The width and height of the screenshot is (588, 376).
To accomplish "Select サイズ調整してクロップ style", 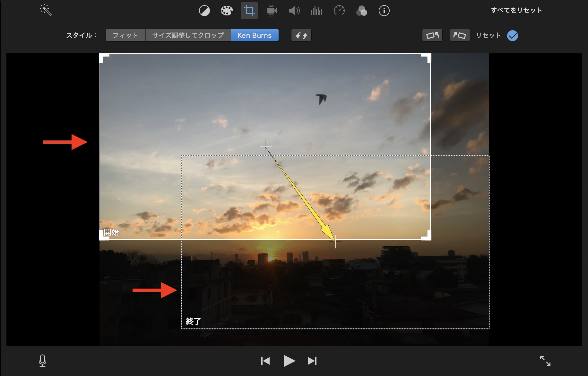I will [188, 35].
